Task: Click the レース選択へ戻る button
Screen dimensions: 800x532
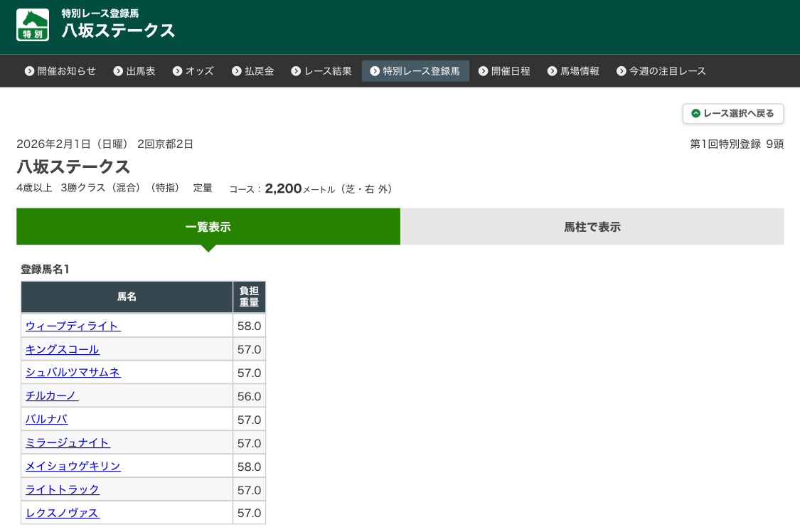Action: (x=733, y=114)
